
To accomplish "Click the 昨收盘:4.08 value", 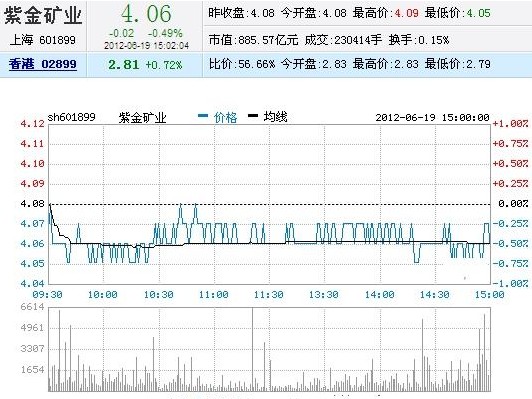I will pos(241,13).
